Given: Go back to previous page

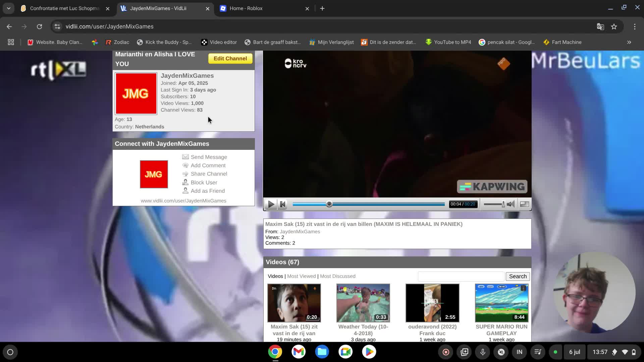Looking at the screenshot, I should point(9,26).
